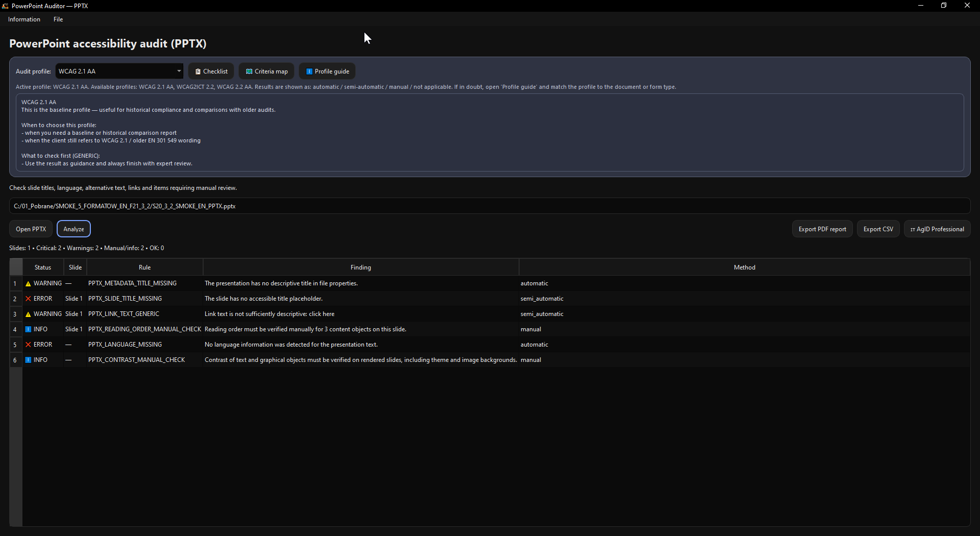Sort by the Method column header
The height and width of the screenshot is (536, 980).
[744, 267]
